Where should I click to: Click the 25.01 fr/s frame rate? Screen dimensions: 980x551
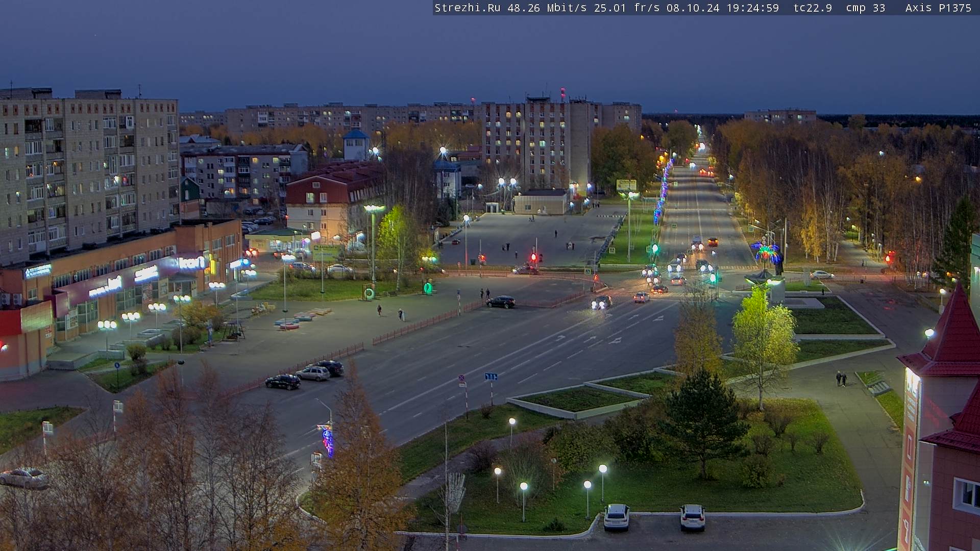click(x=627, y=8)
